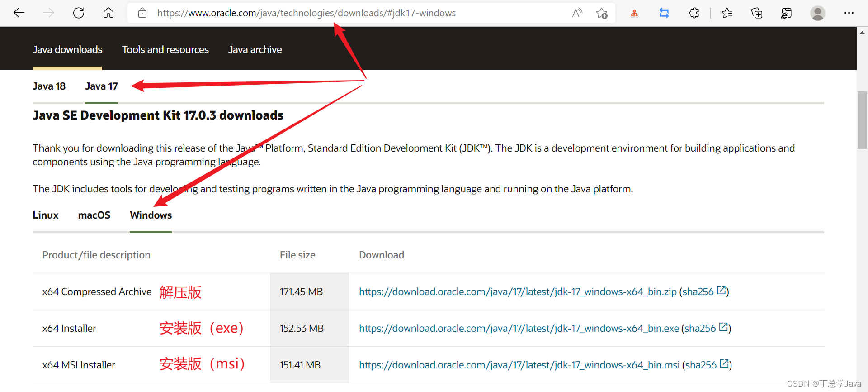Click the Download column header
The height and width of the screenshot is (392, 868).
[x=382, y=255]
